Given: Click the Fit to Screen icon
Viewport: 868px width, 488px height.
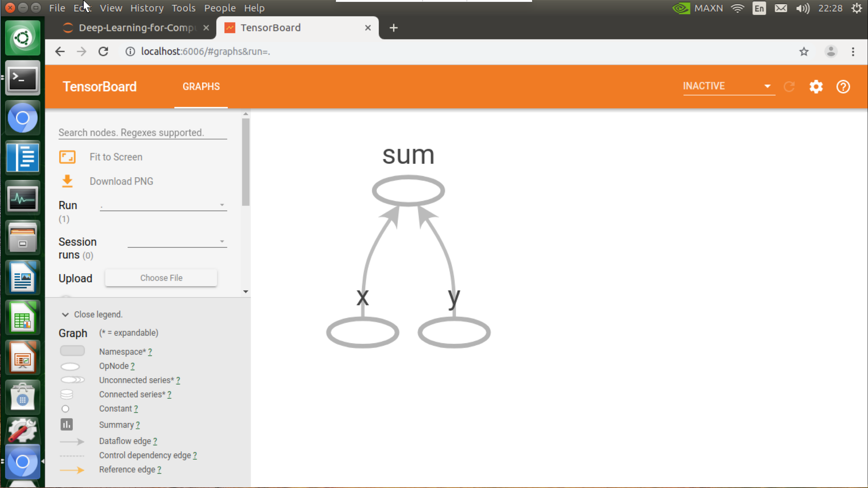Looking at the screenshot, I should pos(67,157).
